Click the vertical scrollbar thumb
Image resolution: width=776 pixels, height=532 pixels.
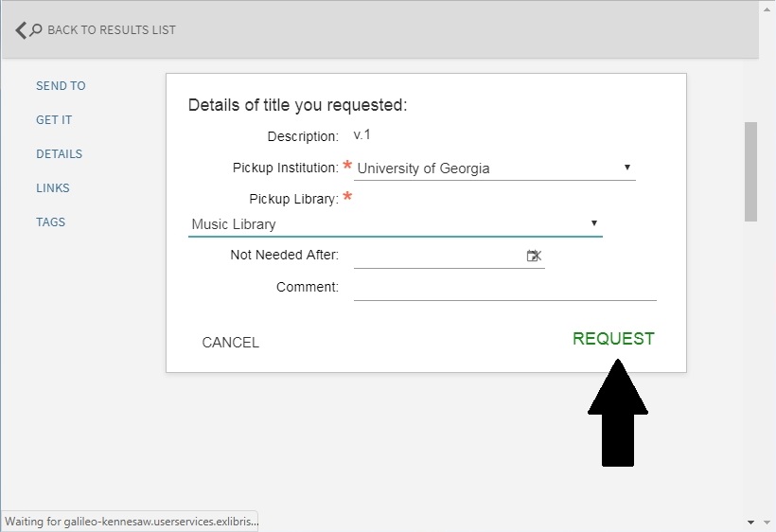point(750,170)
